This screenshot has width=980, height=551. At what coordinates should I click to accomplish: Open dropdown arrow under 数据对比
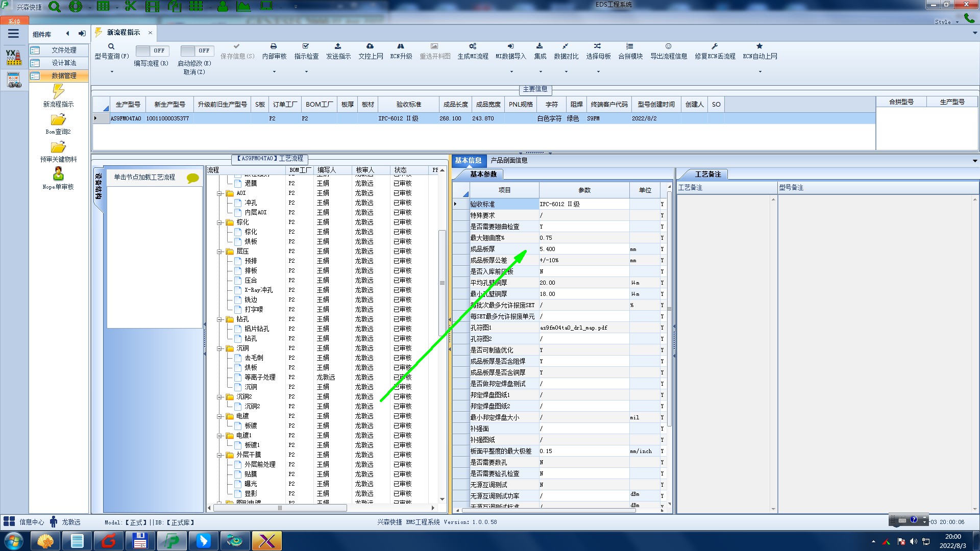point(566,71)
